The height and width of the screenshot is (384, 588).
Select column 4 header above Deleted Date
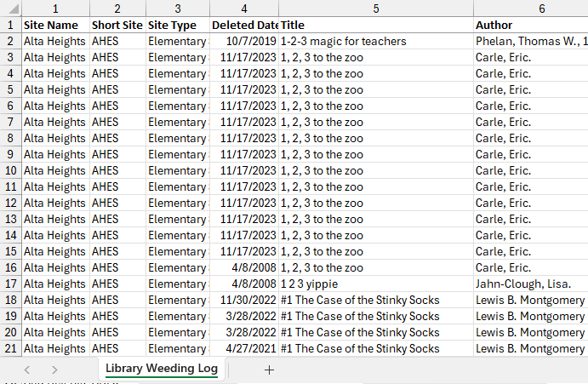(x=244, y=9)
